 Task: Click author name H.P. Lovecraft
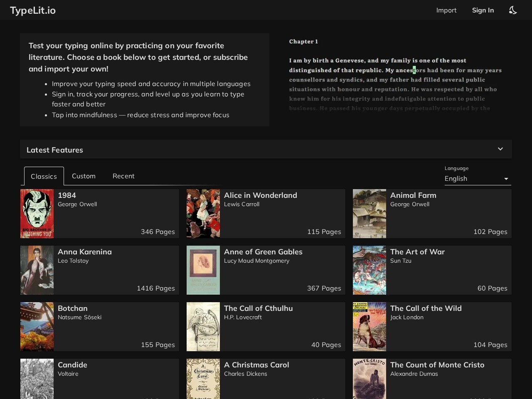pyautogui.click(x=243, y=317)
